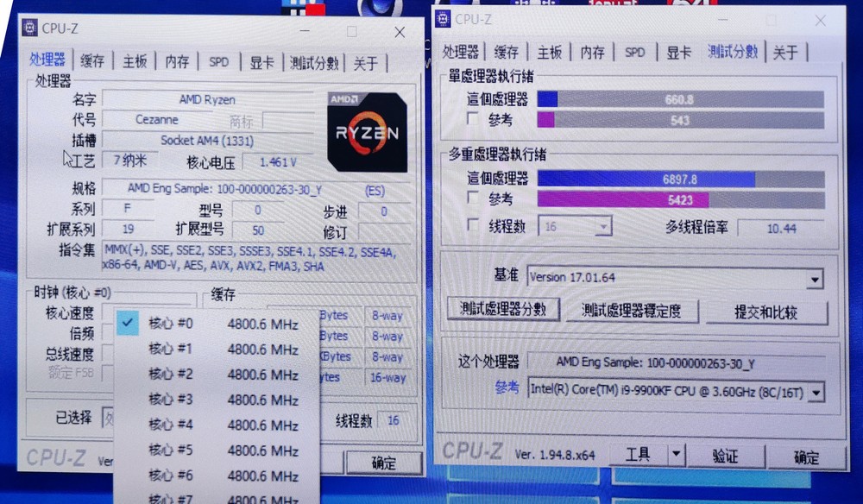The image size is (863, 504).
Task: Open 主板 tab in left CPU-Z window
Action: coord(135,61)
